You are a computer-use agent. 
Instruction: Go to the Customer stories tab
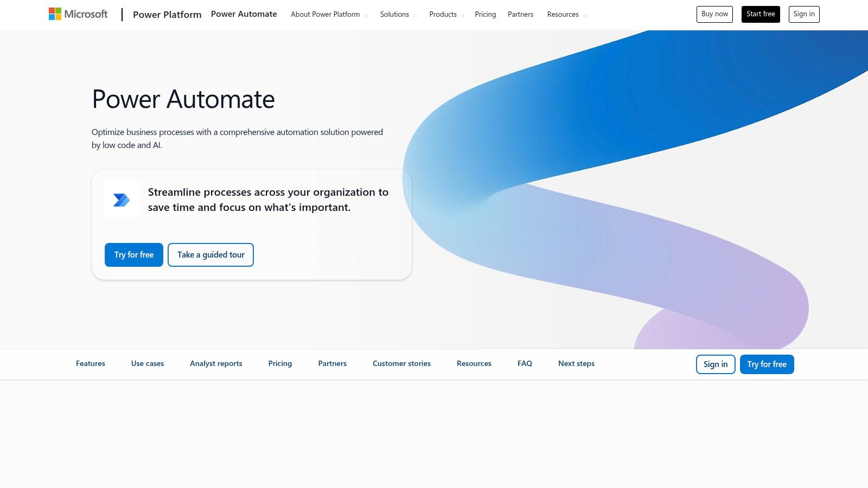point(401,364)
